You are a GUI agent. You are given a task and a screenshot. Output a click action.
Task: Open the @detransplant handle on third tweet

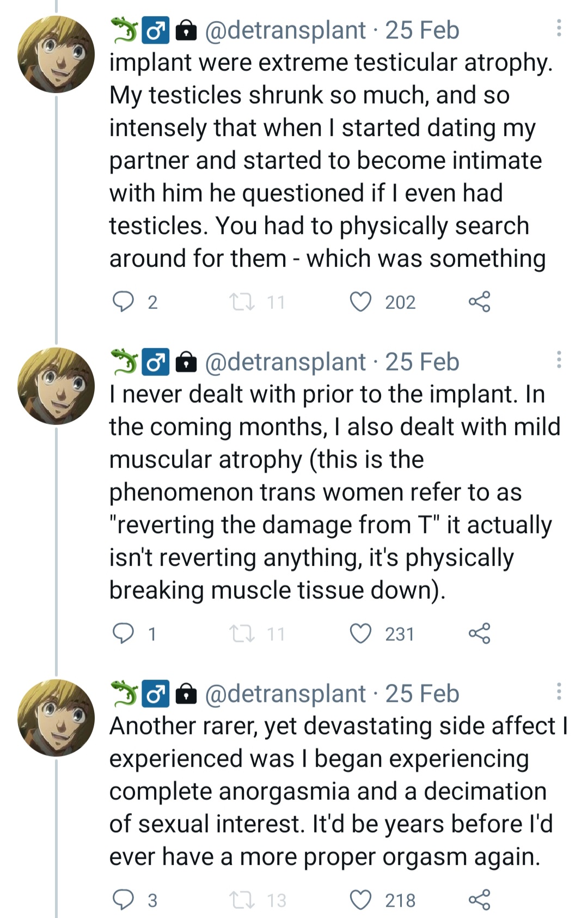click(285, 694)
